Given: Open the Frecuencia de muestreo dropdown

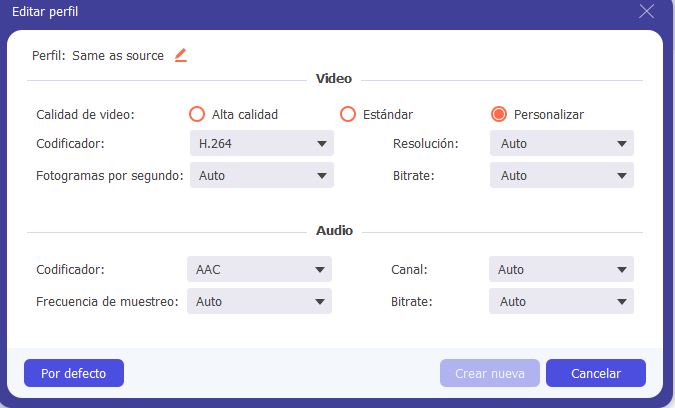Looking at the screenshot, I should tap(259, 301).
